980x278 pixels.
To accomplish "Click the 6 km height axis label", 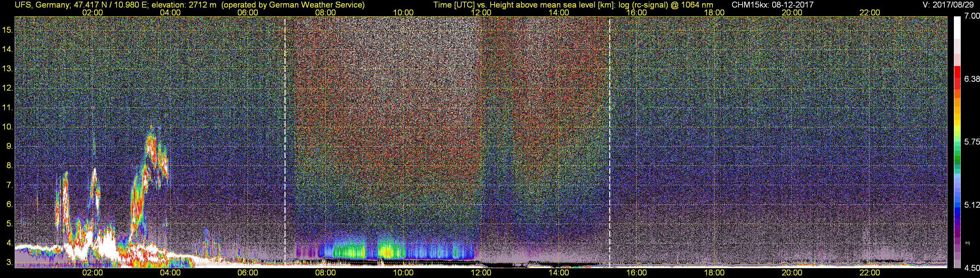I will (9, 204).
